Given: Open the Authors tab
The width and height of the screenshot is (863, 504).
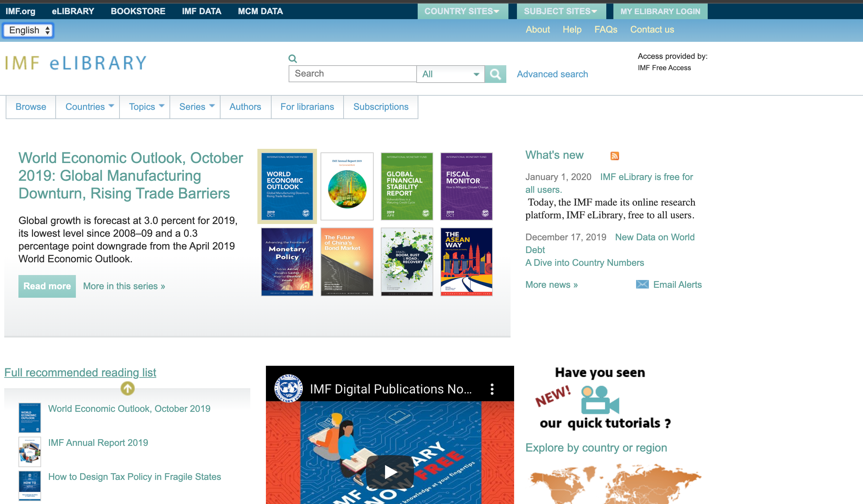Looking at the screenshot, I should click(245, 107).
